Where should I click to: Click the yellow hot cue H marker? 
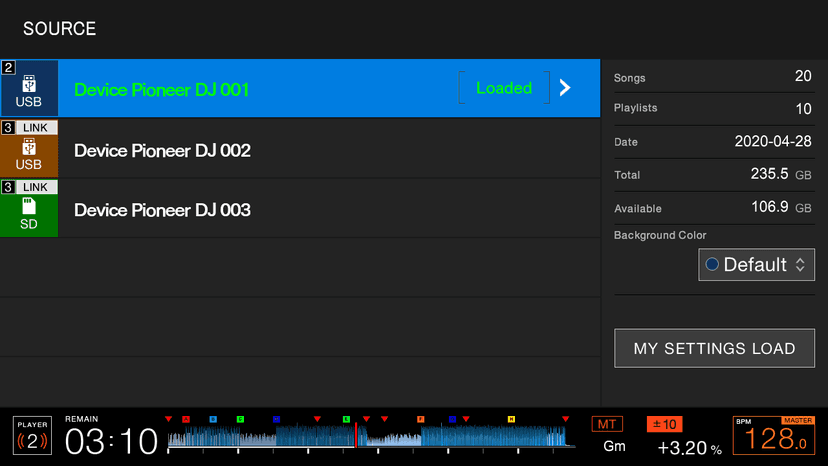tap(511, 419)
